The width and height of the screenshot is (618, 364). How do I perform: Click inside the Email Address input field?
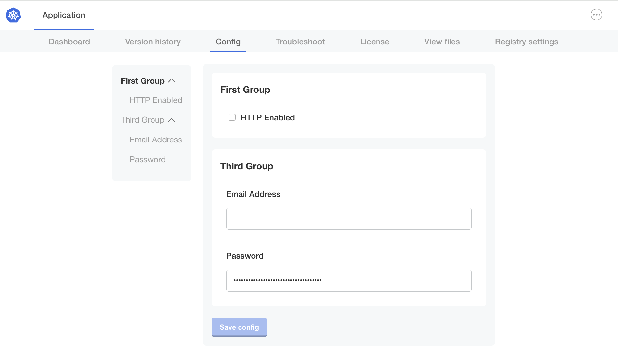pos(349,219)
